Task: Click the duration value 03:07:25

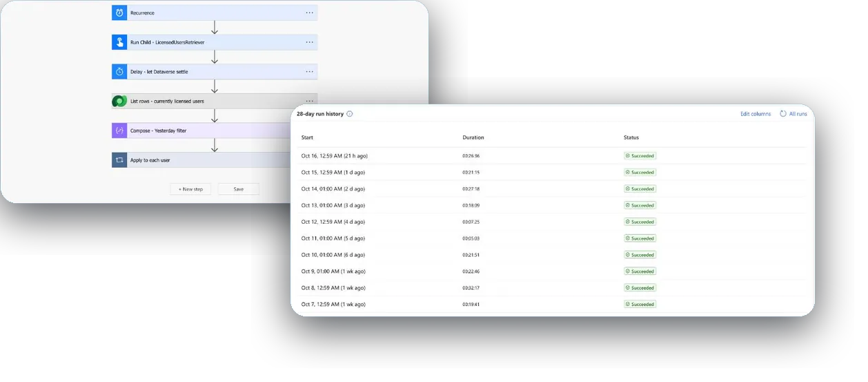Action: pyautogui.click(x=471, y=222)
